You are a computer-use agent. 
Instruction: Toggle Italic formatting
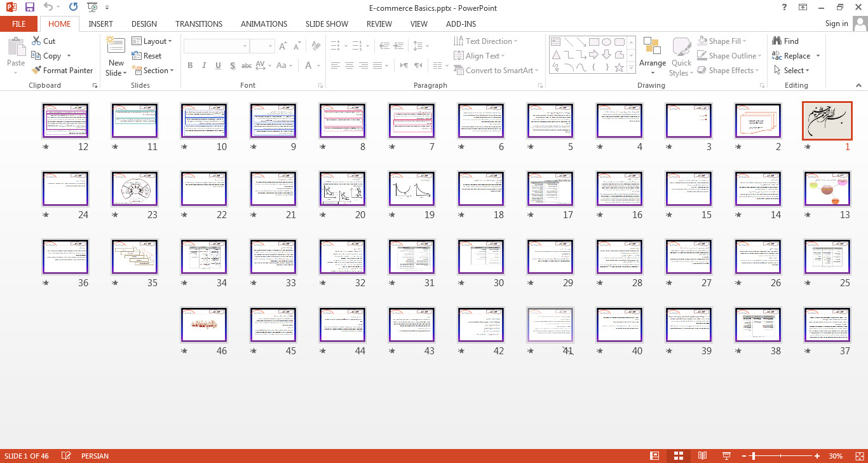coord(204,66)
